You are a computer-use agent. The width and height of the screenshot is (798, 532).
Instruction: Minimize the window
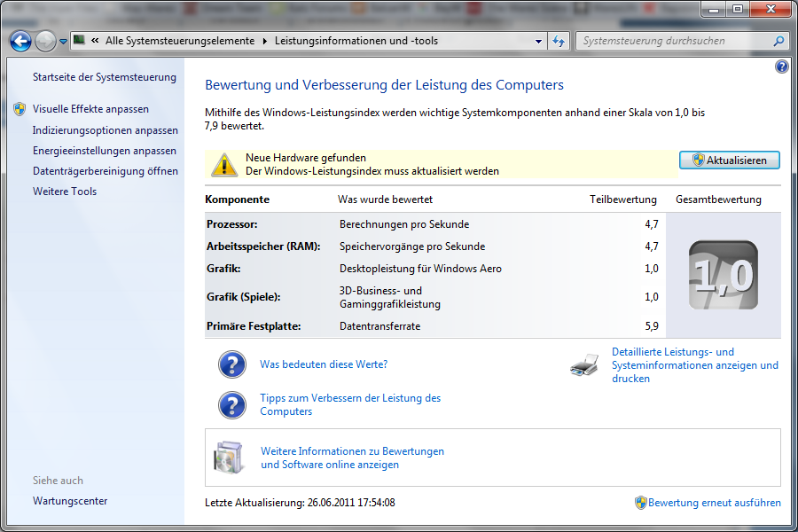point(714,9)
